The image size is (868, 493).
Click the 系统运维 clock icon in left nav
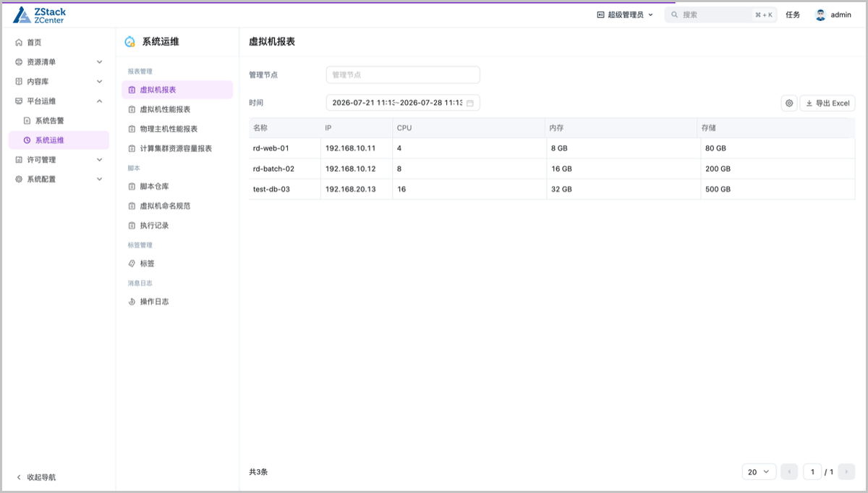tap(27, 140)
